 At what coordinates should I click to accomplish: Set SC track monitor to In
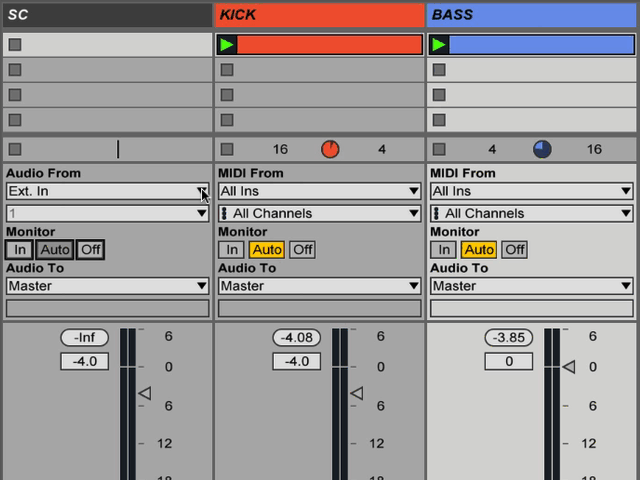[x=19, y=249]
